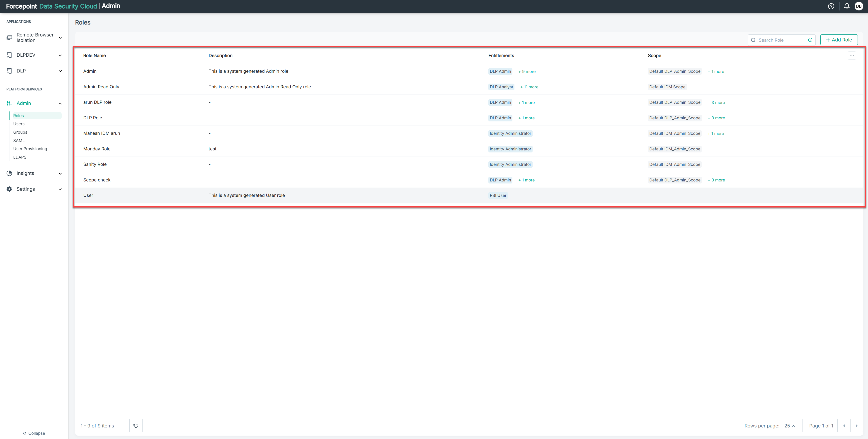The image size is (868, 439).
Task: Open the help question mark icon
Action: pos(831,6)
